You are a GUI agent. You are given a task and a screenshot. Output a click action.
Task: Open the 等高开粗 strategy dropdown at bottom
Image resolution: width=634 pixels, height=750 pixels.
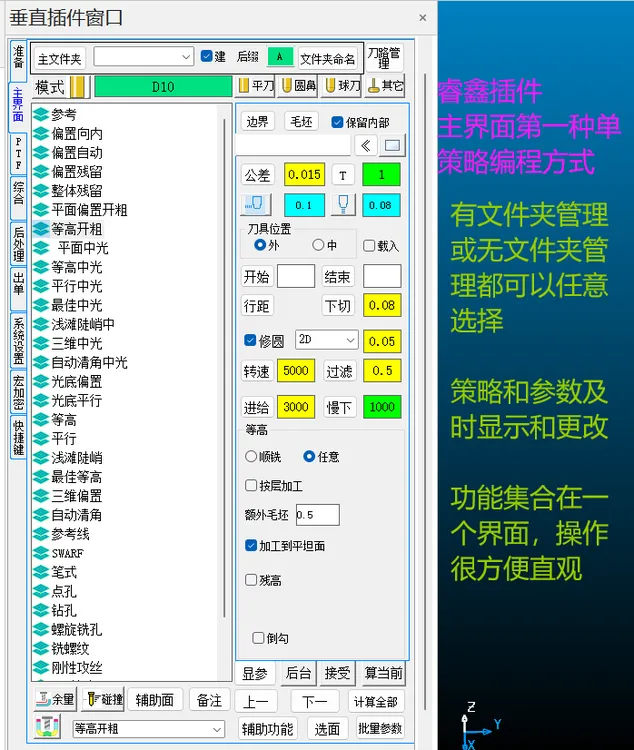point(148,729)
